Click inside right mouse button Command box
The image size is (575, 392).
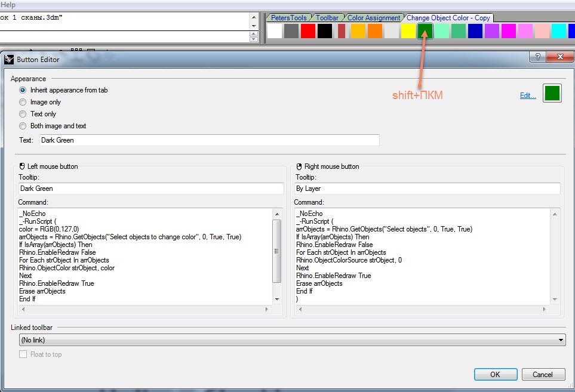422,257
